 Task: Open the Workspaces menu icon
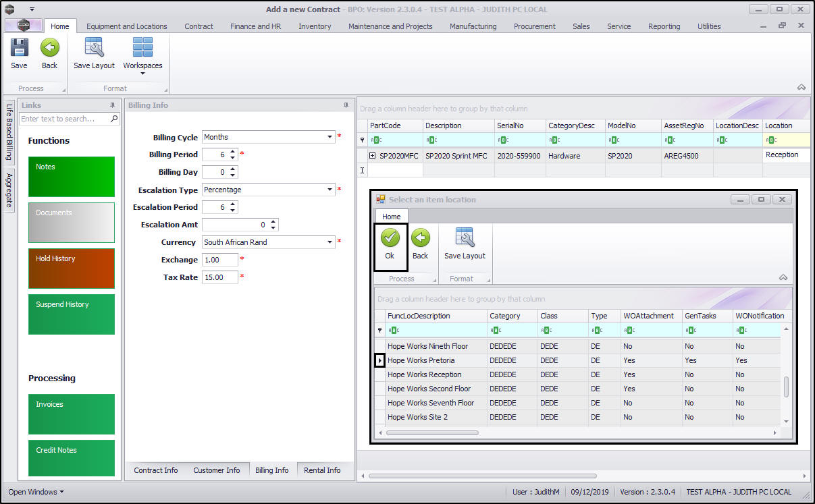click(142, 49)
